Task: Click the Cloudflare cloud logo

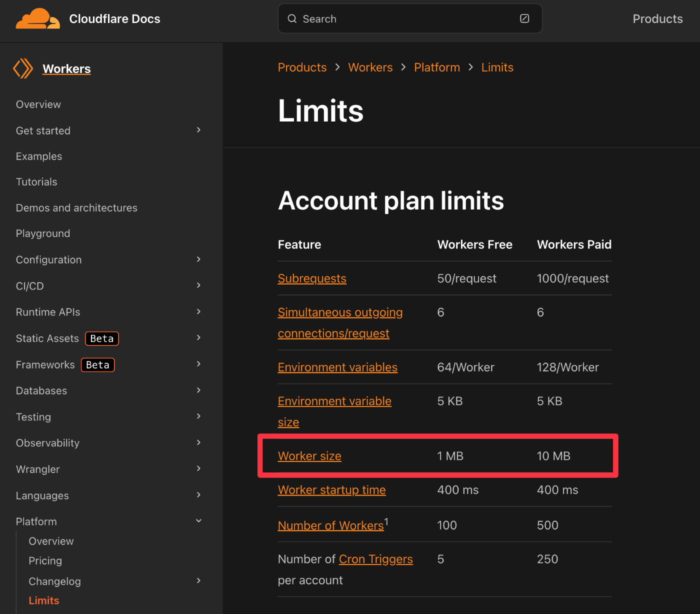Action: click(37, 18)
